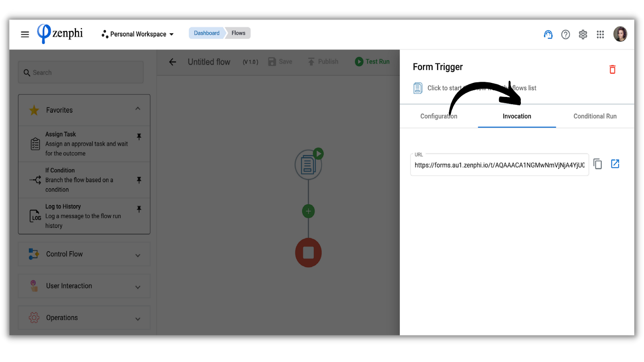Click the Operations gear icon
Viewport: 644px width, 362px height.
(x=34, y=318)
